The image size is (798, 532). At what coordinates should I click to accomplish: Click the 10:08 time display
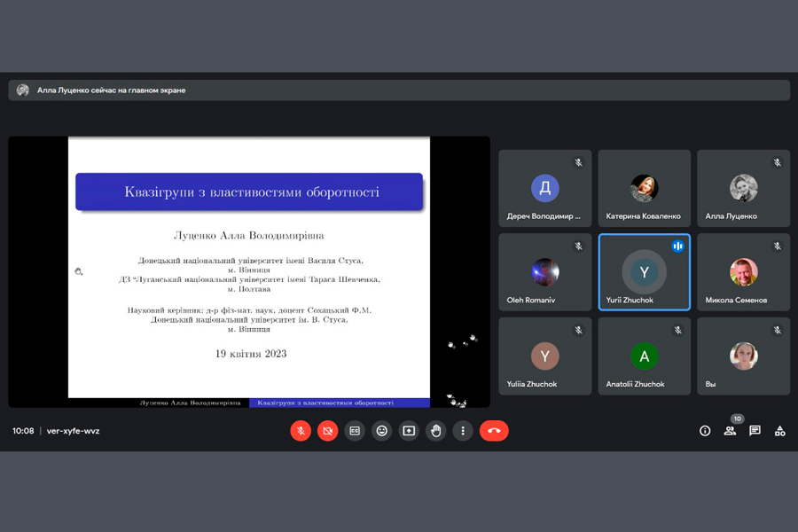(x=23, y=431)
